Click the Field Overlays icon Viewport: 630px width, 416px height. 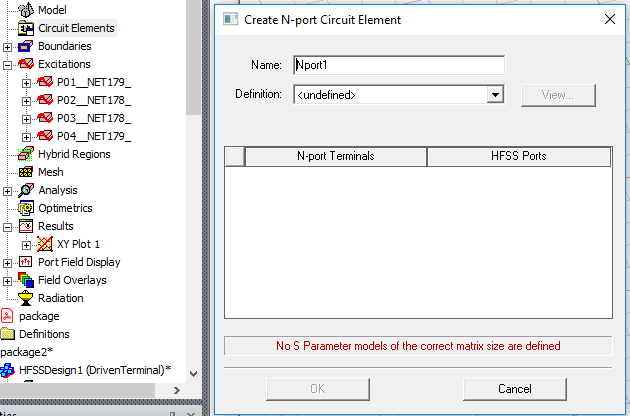point(27,280)
